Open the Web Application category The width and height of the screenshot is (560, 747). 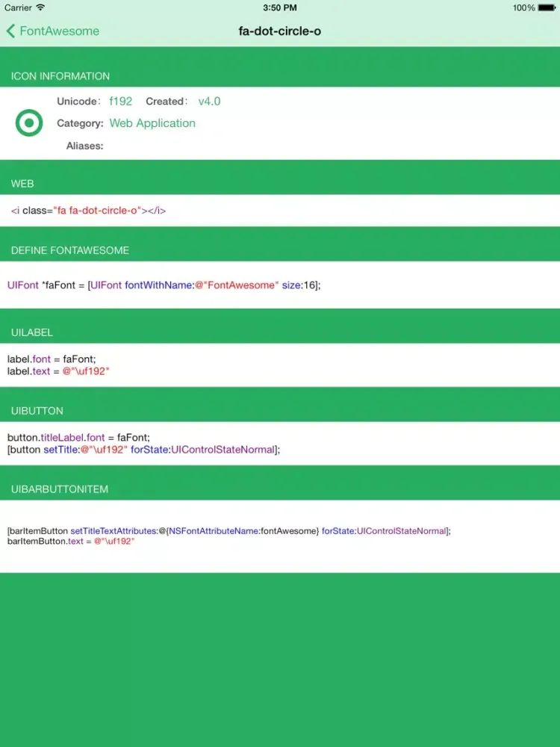click(x=152, y=123)
